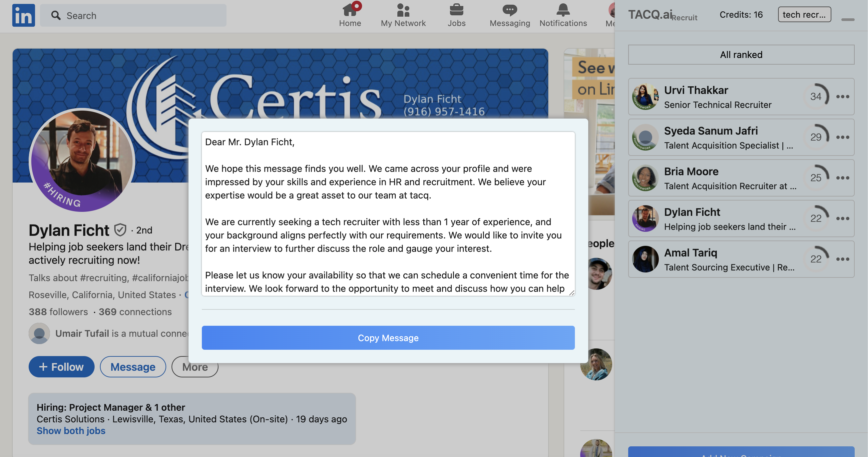Open options menu for Bria Moore
The height and width of the screenshot is (457, 868).
tap(842, 178)
